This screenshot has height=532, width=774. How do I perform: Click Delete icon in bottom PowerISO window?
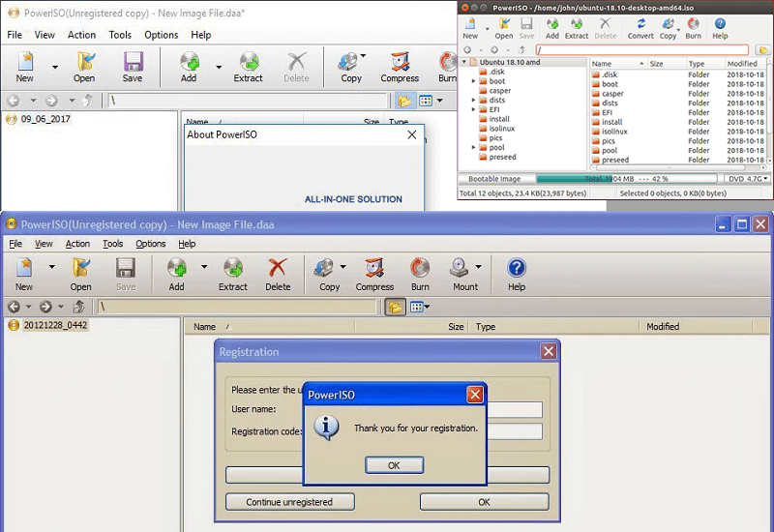(x=278, y=269)
